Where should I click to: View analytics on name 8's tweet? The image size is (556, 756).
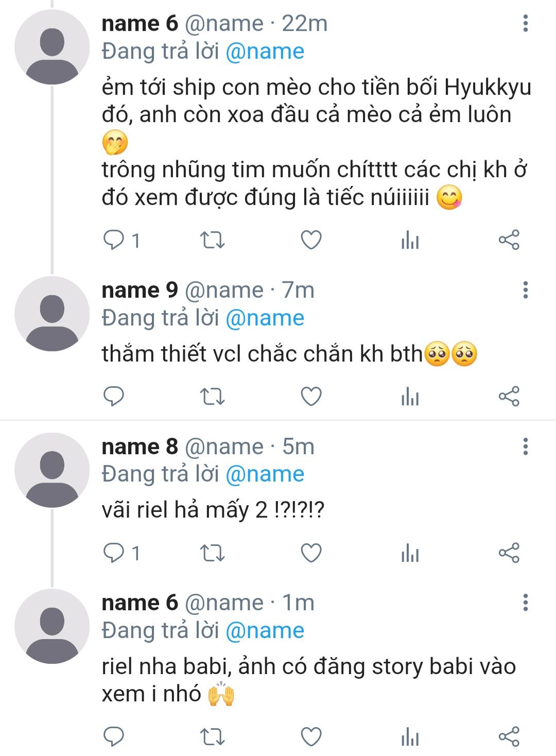coord(410,553)
